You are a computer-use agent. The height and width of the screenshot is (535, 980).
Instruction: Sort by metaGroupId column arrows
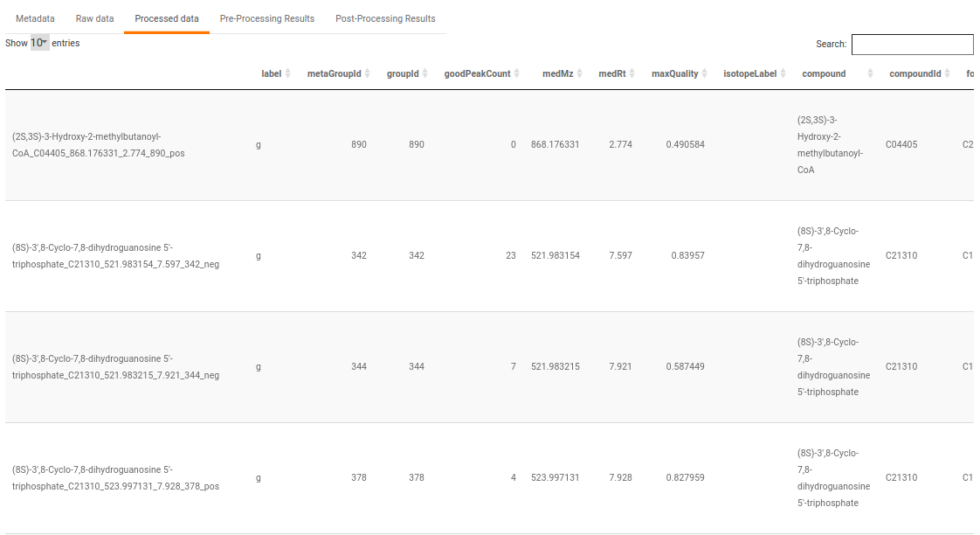[x=368, y=73]
